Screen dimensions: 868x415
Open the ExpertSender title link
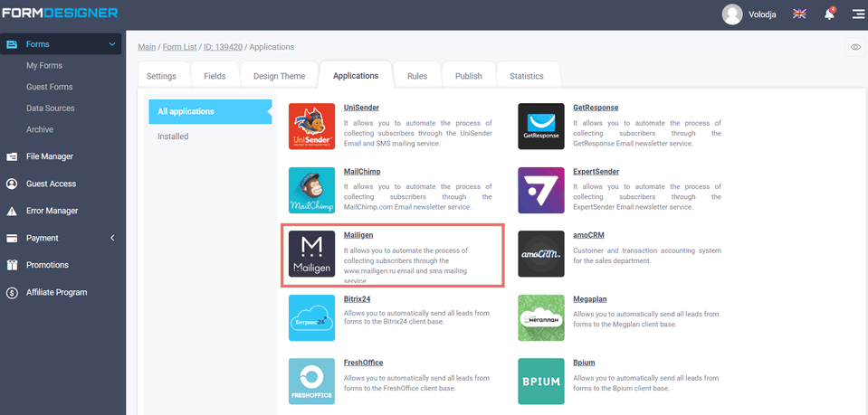596,172
